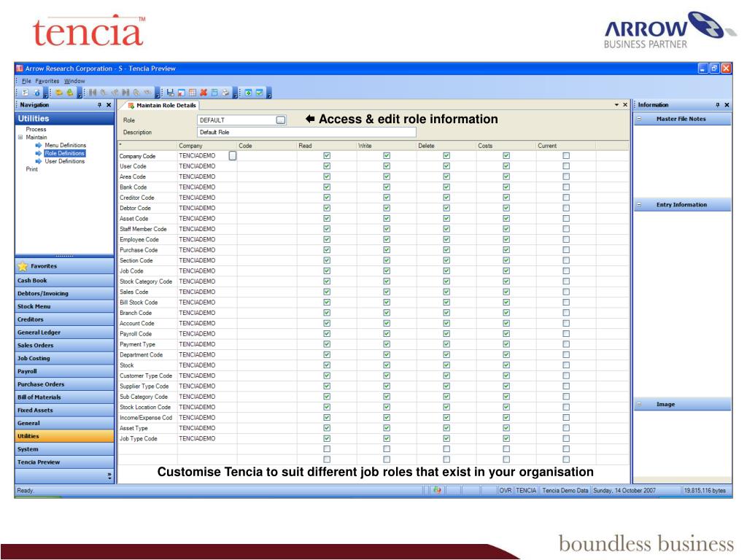The height and width of the screenshot is (560, 747).
Task: Click the status bar icon left of OVR
Action: coord(437,490)
